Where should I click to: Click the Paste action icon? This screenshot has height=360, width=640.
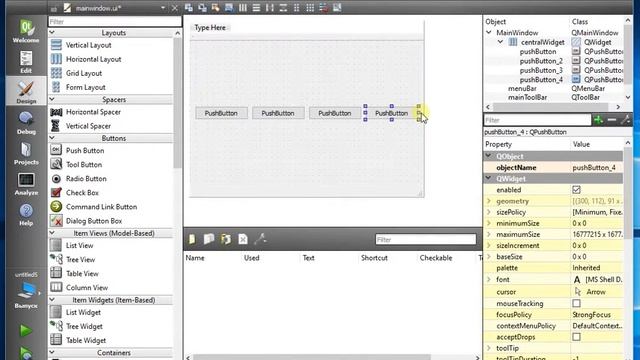click(226, 239)
